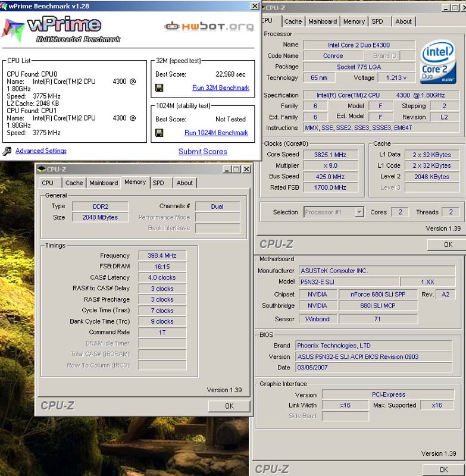This screenshot has height=476, width=466.
Task: Click the BIOS Date value 03/05/2007
Action: coord(373,368)
